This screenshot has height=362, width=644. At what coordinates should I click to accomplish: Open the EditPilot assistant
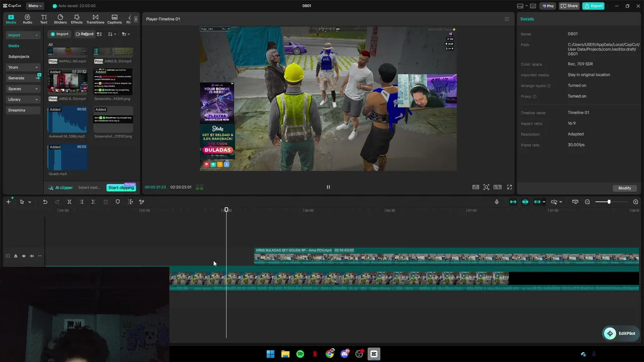(x=621, y=333)
